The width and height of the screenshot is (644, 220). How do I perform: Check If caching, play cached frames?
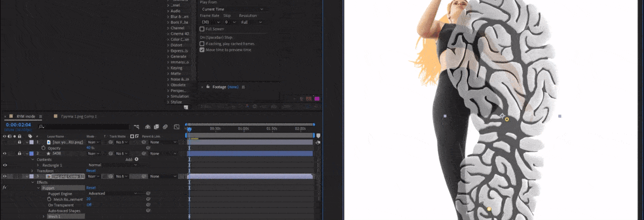click(x=202, y=44)
